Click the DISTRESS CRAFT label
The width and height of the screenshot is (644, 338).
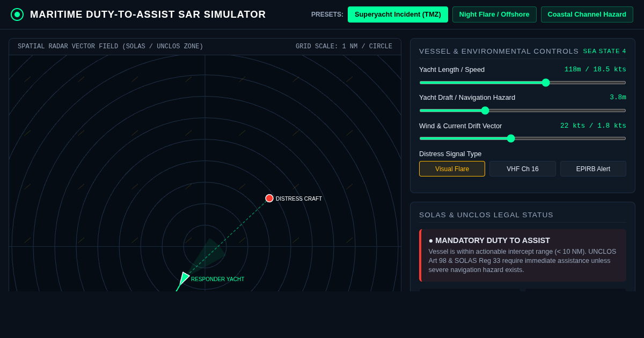click(299, 199)
